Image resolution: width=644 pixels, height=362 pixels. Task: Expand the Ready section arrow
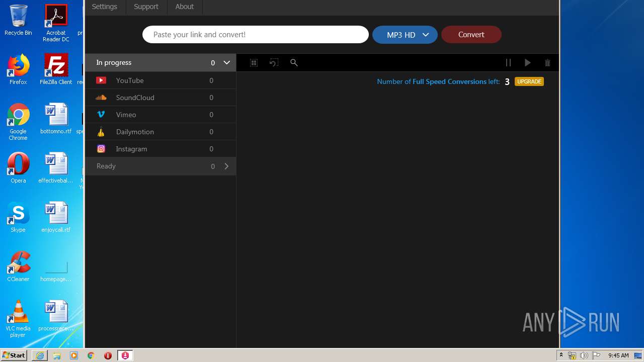226,166
